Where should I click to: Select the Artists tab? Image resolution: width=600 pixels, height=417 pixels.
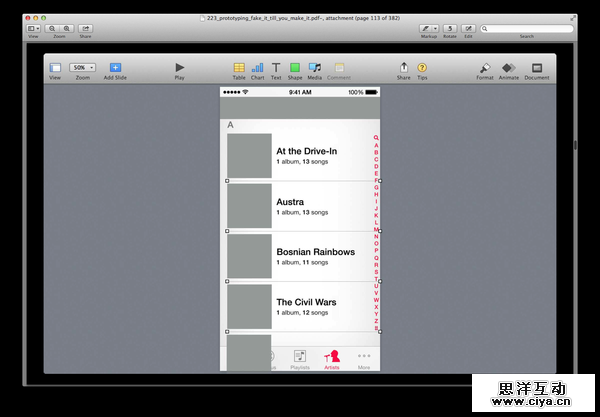coord(332,357)
